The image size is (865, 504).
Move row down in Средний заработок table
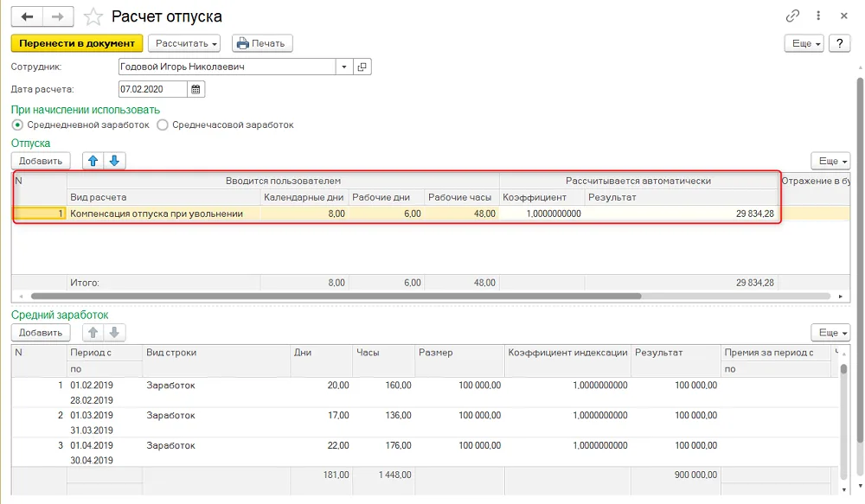[x=114, y=333]
